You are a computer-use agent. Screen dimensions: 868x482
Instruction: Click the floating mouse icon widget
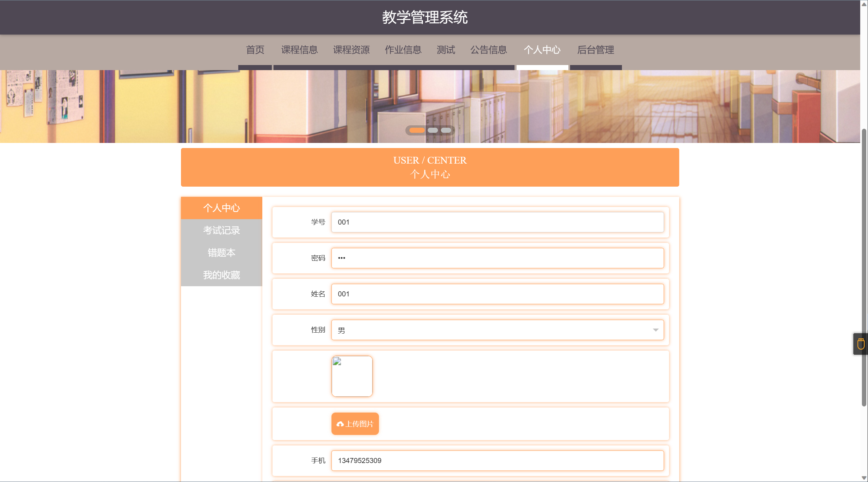861,344
